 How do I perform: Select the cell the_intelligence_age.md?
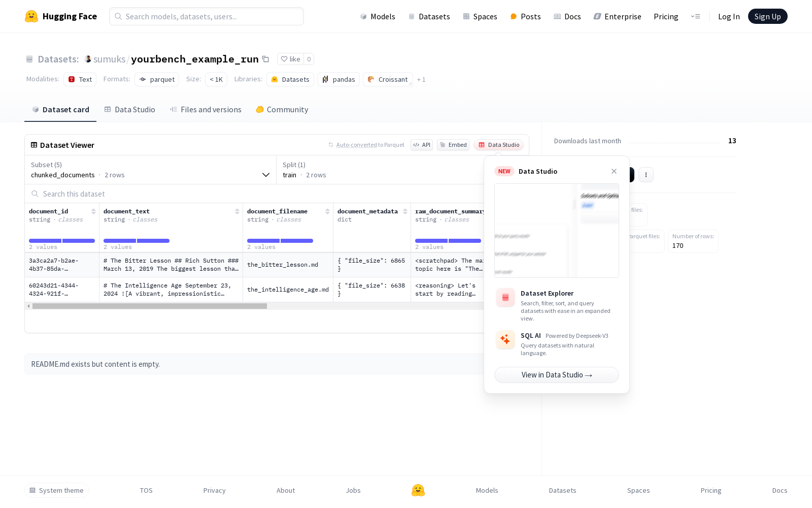[x=288, y=290]
